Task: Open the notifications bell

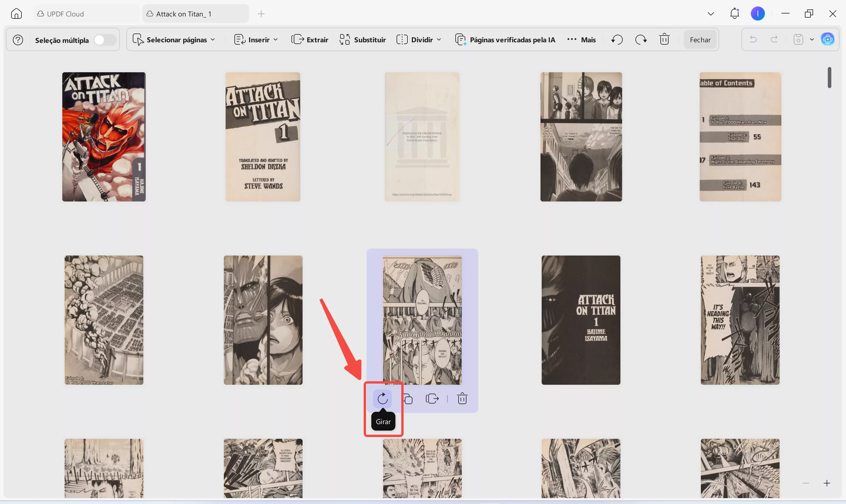Action: 734,14
